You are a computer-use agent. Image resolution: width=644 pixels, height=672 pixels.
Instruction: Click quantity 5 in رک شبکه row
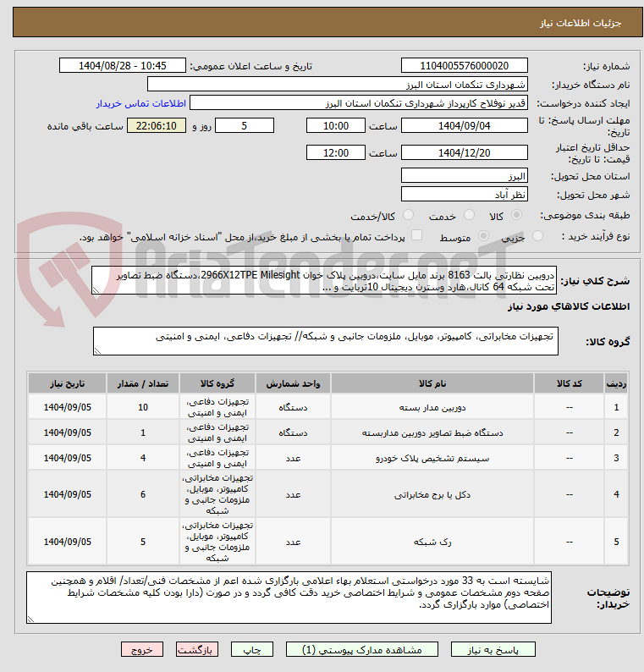click(x=143, y=542)
